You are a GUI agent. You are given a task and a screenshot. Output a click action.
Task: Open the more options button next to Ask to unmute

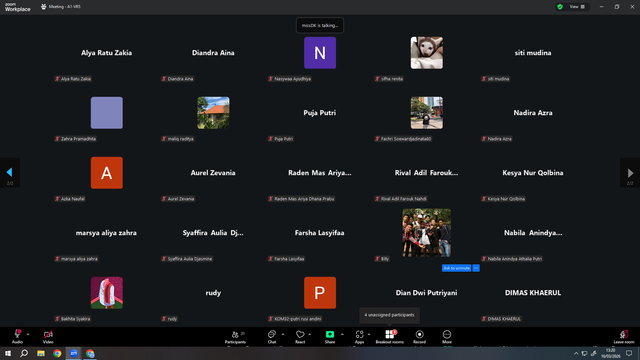pyautogui.click(x=476, y=268)
